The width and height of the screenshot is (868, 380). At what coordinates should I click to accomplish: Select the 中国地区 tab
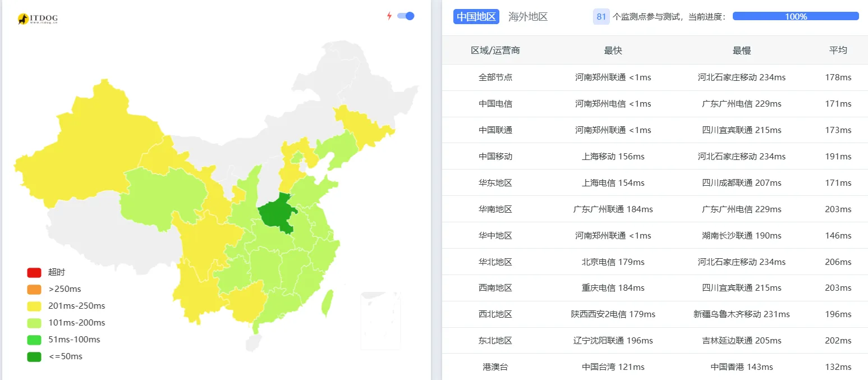pos(476,17)
